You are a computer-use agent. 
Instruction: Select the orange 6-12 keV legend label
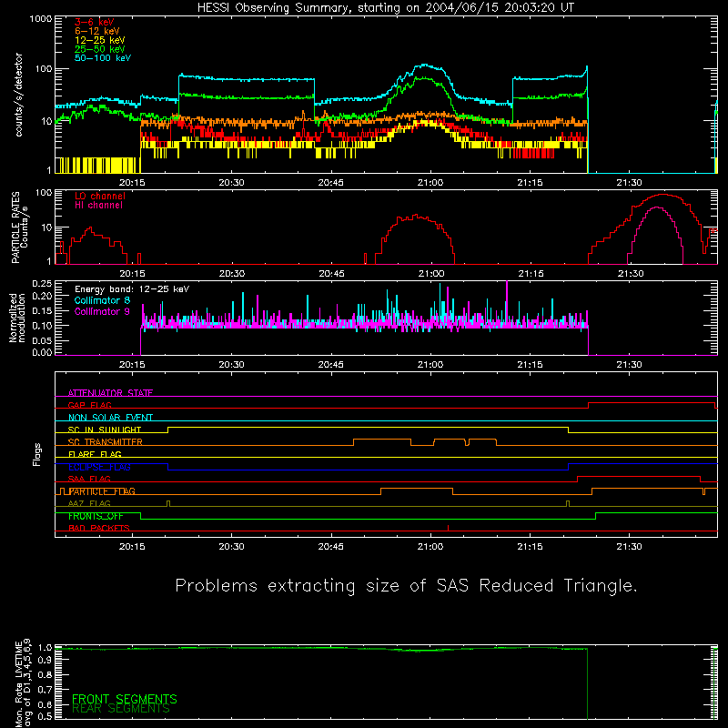pos(97,31)
